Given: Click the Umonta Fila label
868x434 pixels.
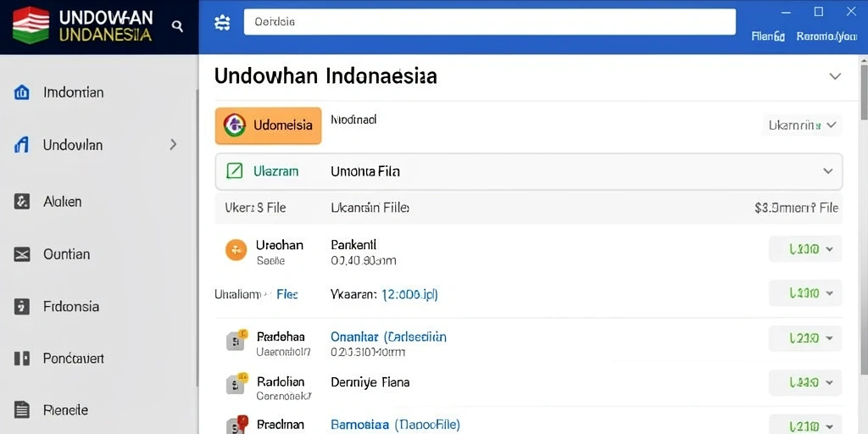Looking at the screenshot, I should [365, 171].
